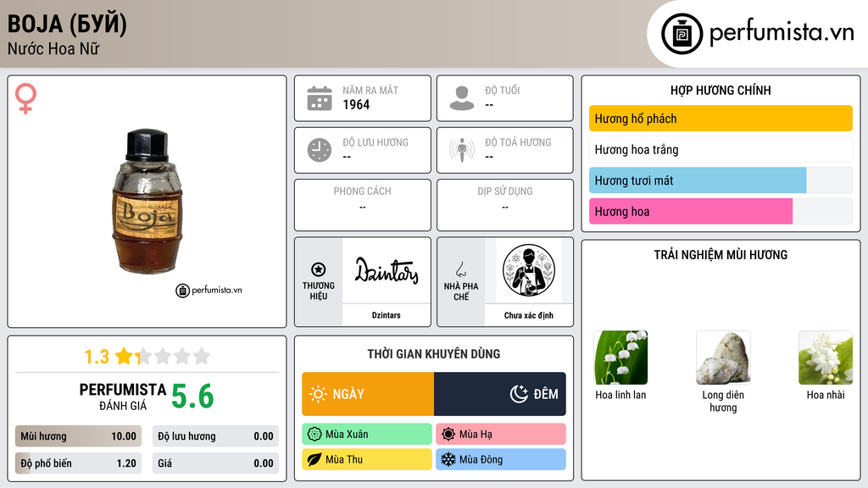Open the Hoa linh lan note image
Screen dimensions: 868x488
[x=620, y=358]
